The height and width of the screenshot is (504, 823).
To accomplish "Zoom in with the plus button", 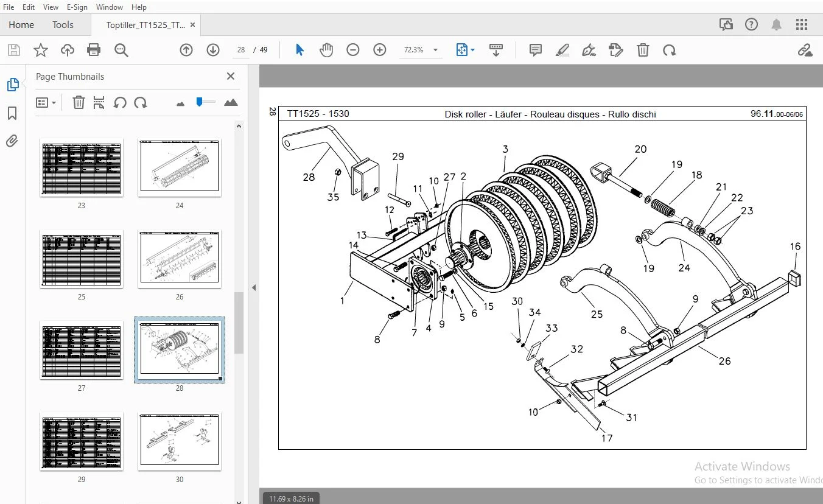I will (380, 50).
